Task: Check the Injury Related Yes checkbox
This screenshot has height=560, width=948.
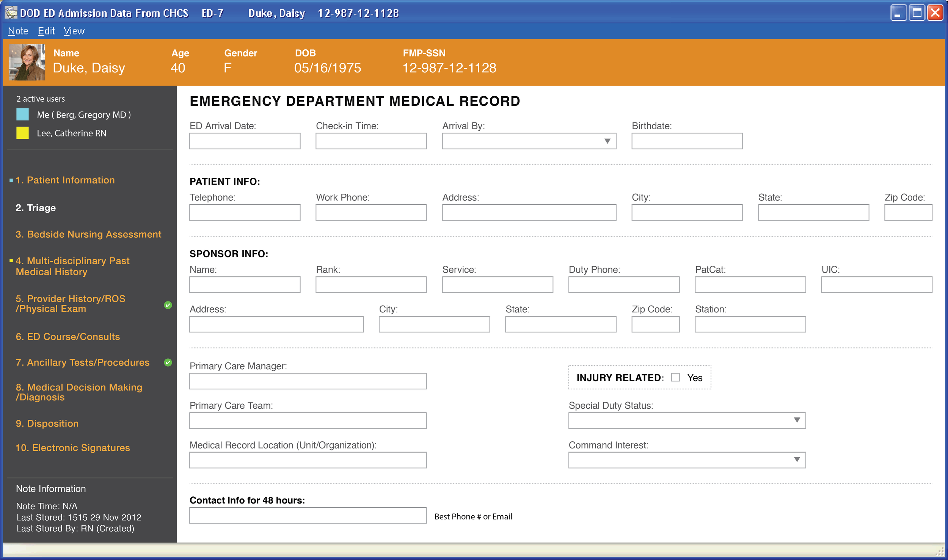Action: tap(675, 377)
